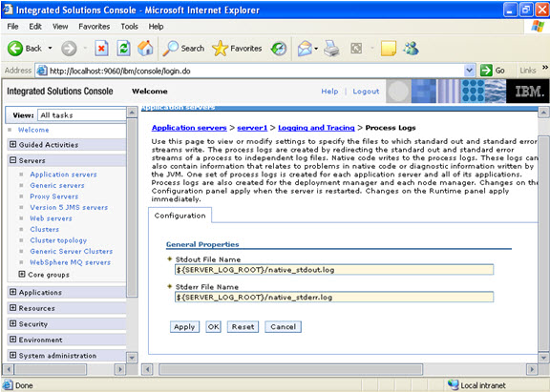Screen dimensions: 550x392
Task: Select the Configuration tab
Action: pyautogui.click(x=180, y=216)
